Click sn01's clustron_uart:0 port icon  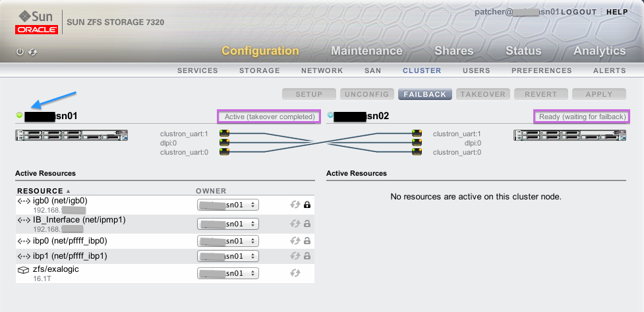point(224,152)
